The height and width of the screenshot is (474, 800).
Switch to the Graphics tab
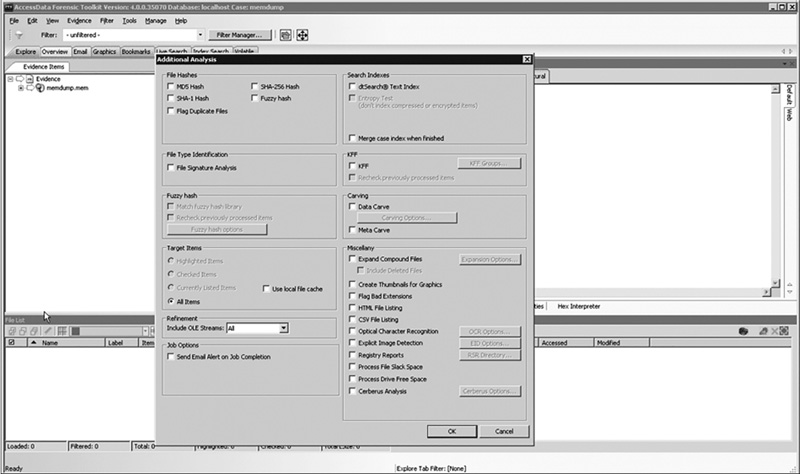[x=104, y=52]
